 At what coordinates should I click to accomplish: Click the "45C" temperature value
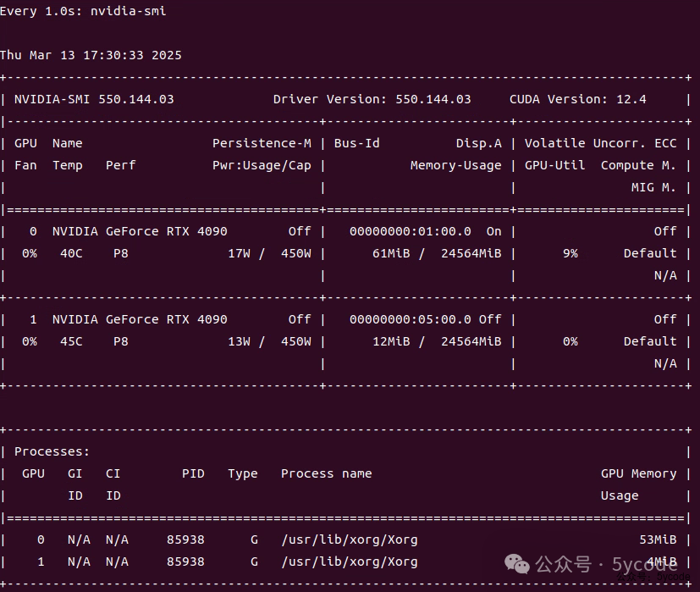(71, 341)
